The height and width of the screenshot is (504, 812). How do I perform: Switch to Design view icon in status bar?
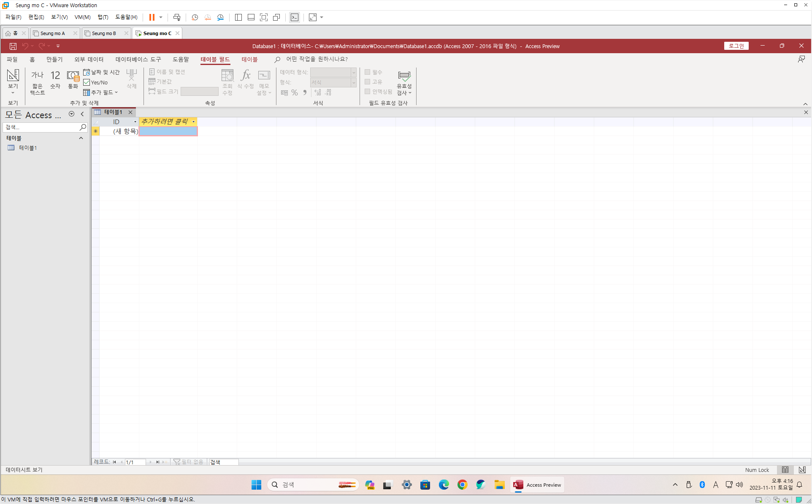click(x=802, y=469)
